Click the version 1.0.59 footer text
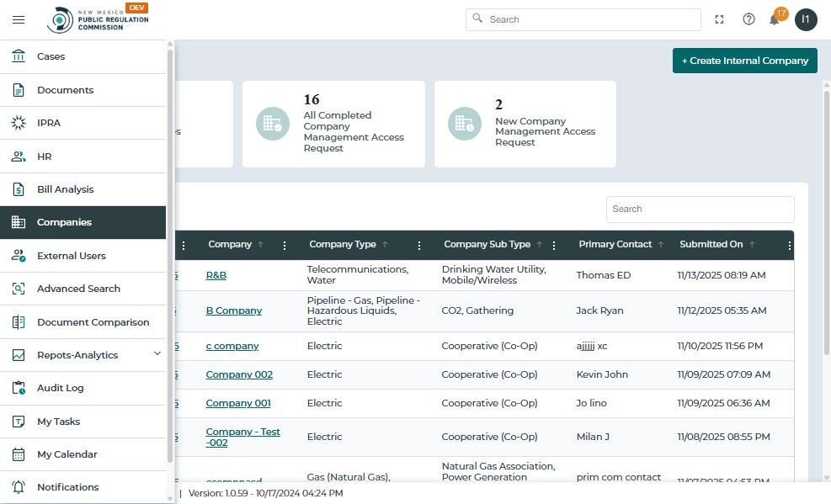 point(265,493)
